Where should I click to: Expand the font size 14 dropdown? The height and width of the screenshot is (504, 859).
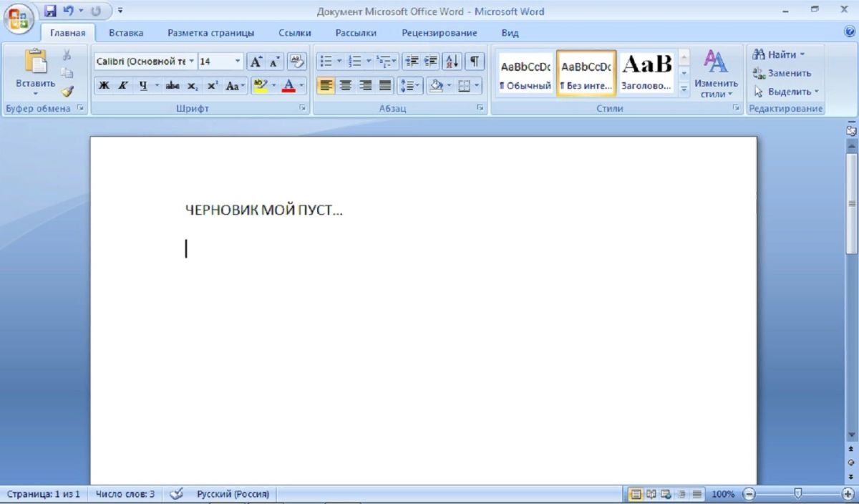click(x=238, y=62)
